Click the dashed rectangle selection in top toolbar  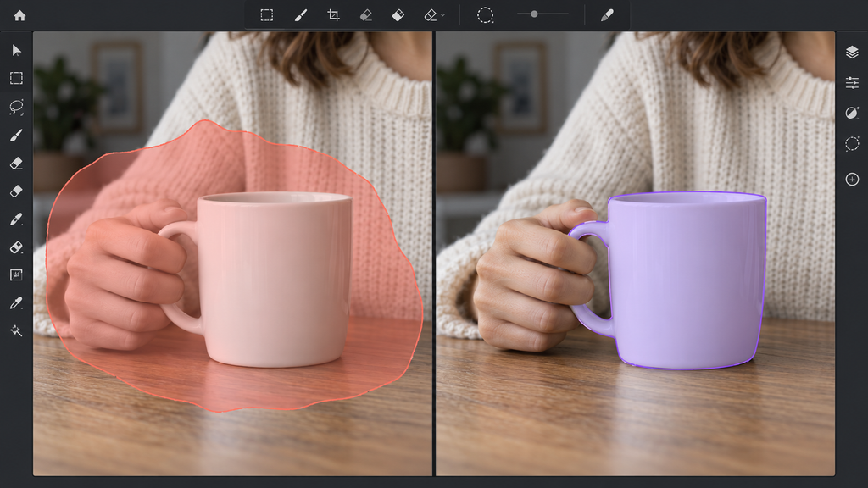pyautogui.click(x=267, y=15)
